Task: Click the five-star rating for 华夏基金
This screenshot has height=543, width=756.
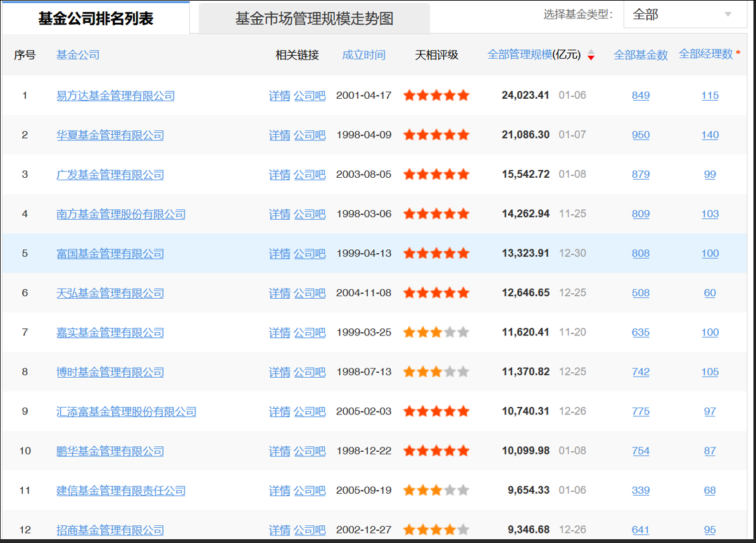Action: coord(436,134)
